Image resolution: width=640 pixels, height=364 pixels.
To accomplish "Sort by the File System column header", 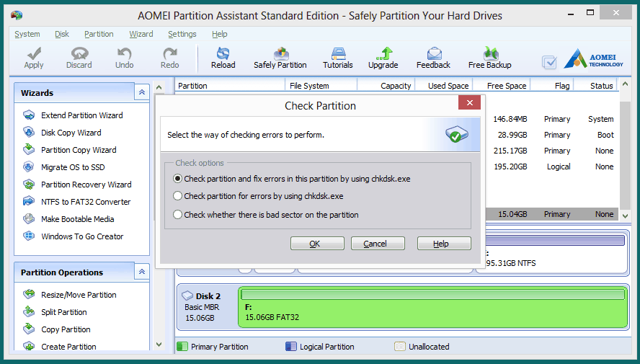I will tap(321, 86).
